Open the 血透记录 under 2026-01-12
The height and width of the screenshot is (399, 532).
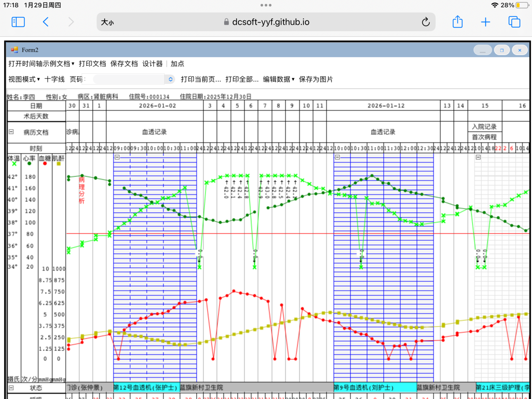(x=383, y=132)
